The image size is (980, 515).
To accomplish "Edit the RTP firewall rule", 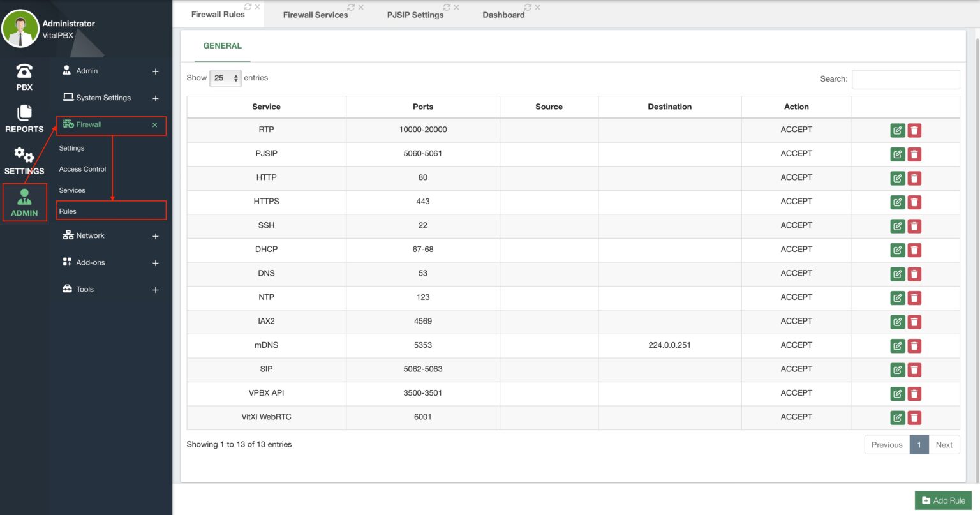I will coord(898,130).
